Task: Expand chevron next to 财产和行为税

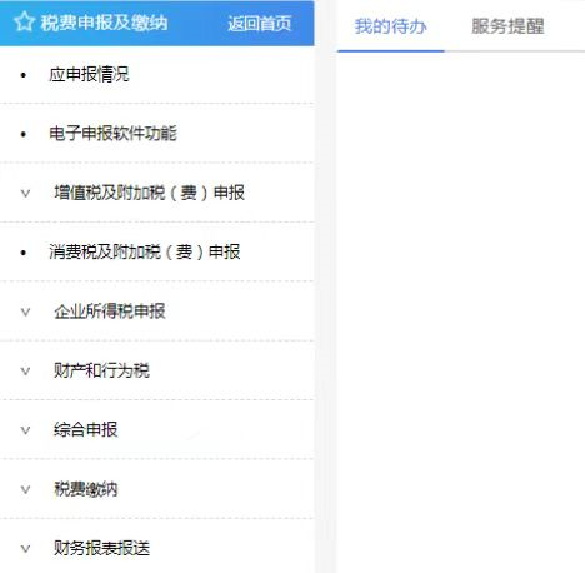Action: [25, 371]
